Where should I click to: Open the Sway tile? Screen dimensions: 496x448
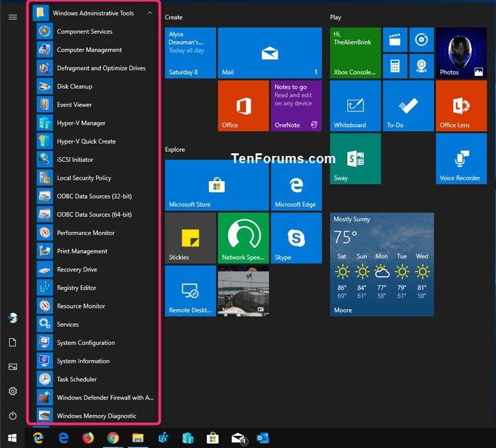tap(355, 159)
